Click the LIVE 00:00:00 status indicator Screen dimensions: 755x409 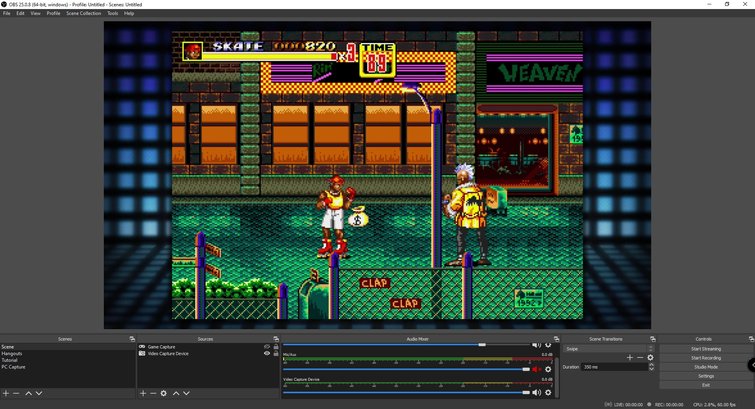coord(624,405)
